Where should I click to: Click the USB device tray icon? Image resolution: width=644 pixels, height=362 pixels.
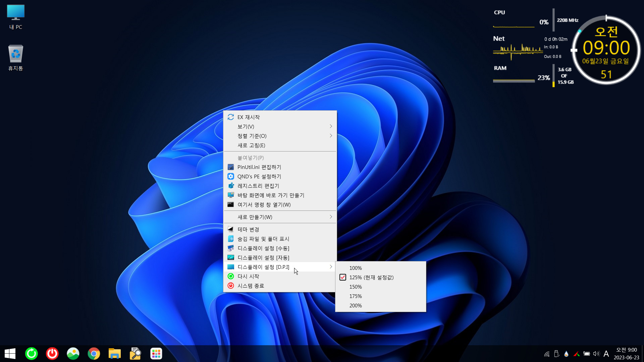click(556, 354)
